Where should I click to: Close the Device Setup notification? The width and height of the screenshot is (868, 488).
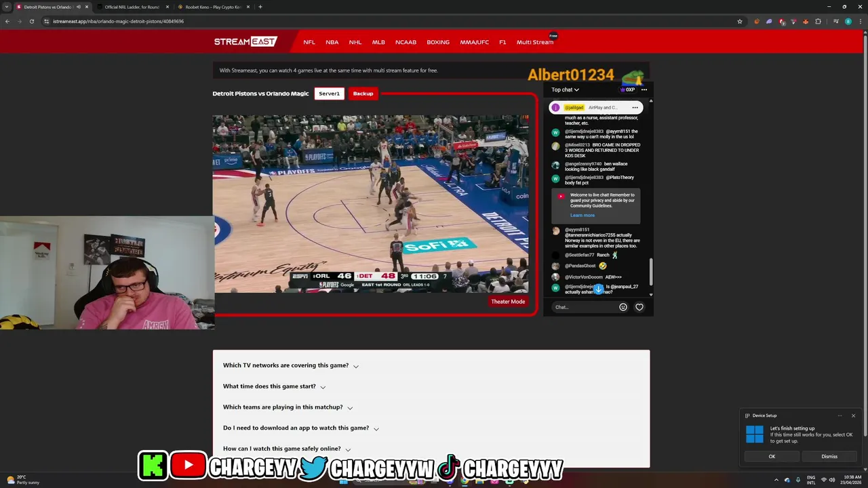coord(853,415)
